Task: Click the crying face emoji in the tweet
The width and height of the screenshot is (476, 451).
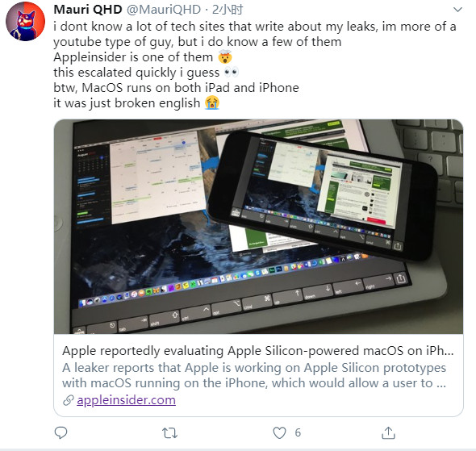Action: point(212,103)
